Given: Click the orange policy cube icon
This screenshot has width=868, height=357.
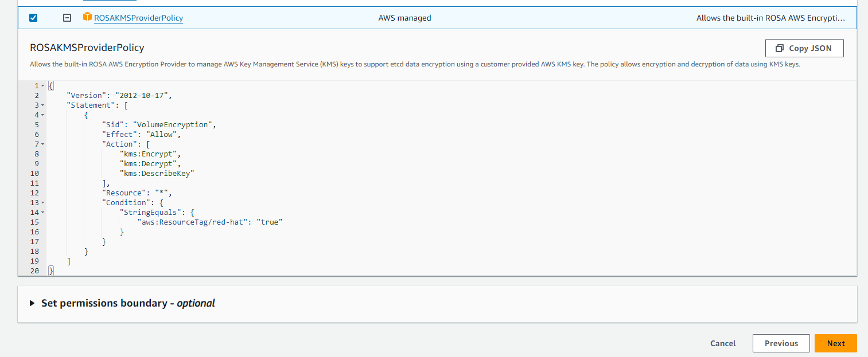Looking at the screenshot, I should [x=87, y=17].
